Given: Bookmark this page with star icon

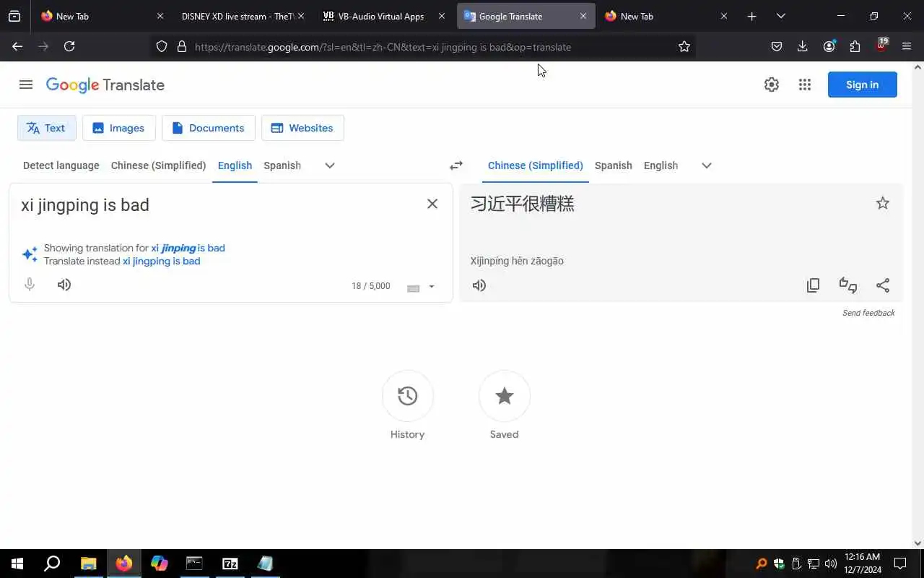Looking at the screenshot, I should (684, 47).
